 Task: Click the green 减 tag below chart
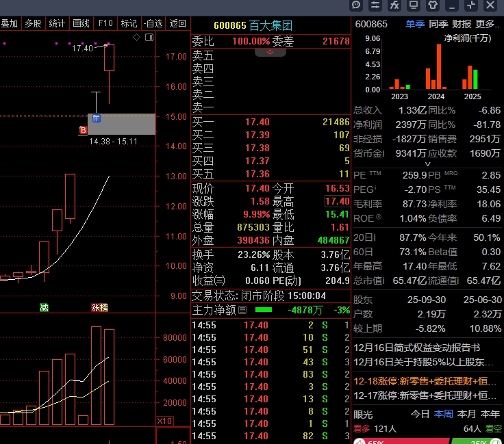44,308
